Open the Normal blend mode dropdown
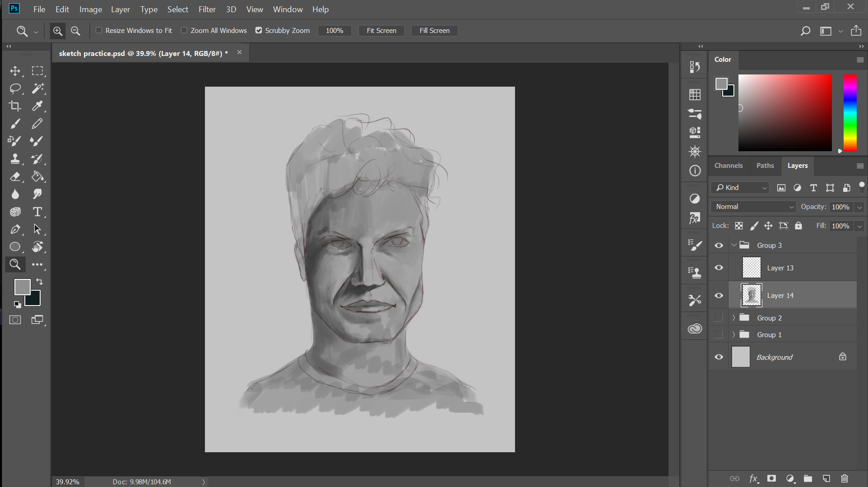The height and width of the screenshot is (487, 868). tap(753, 207)
